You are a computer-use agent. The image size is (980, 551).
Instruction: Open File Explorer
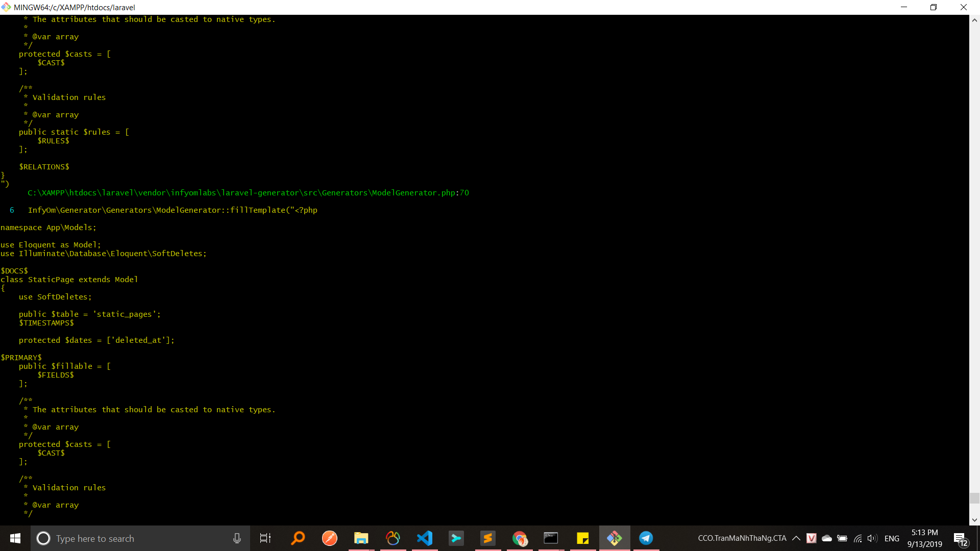(x=361, y=538)
